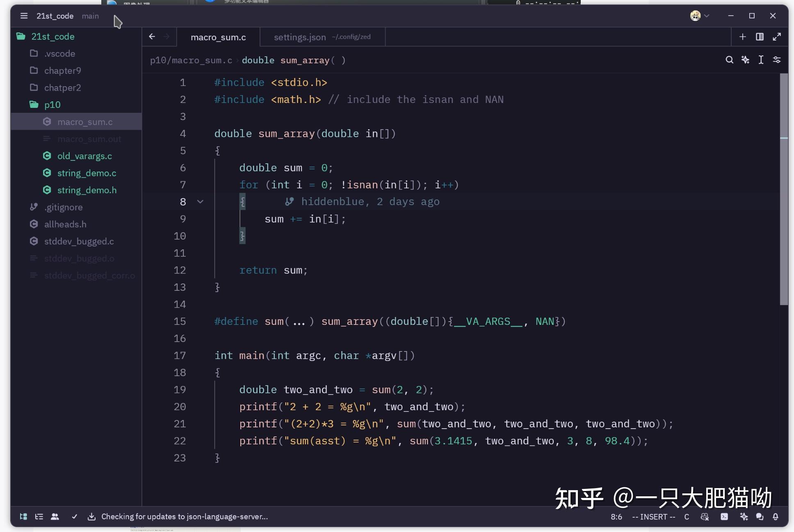Open the outline panel icon

(x=39, y=517)
